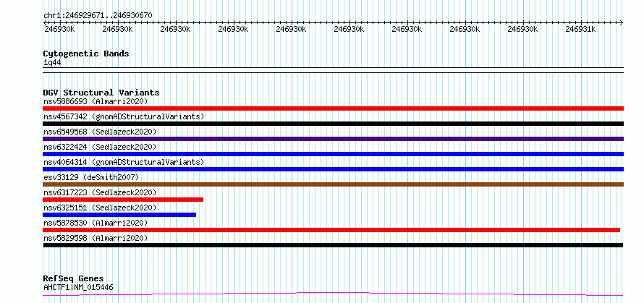644x303 pixels.
Task: Click the brown esv33129 variant bar
Action: (333, 184)
